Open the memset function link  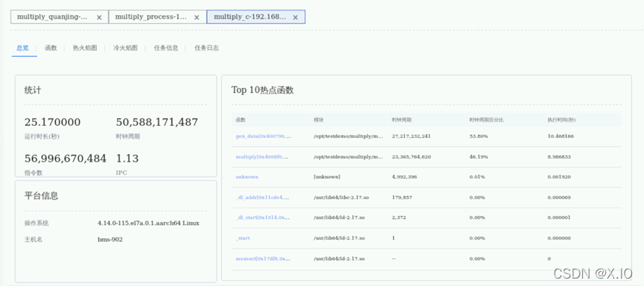click(x=263, y=259)
